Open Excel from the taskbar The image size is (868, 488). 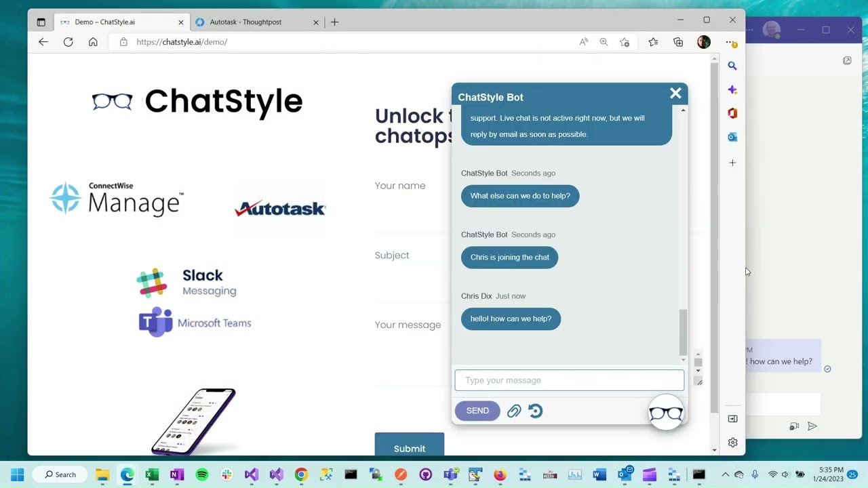pos(152,474)
